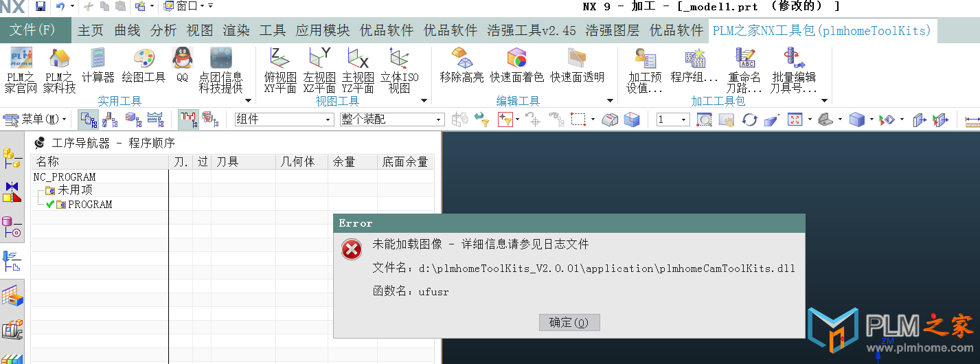
Task: Click the 名称 column header
Action: click(x=100, y=162)
